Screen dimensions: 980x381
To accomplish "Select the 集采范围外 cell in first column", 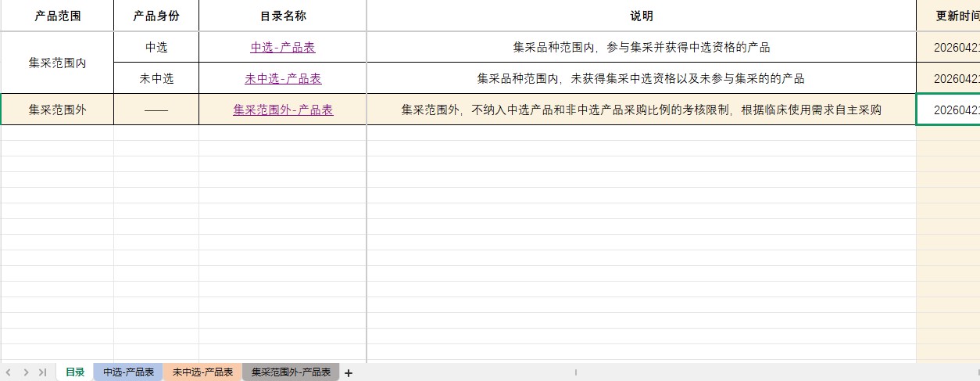I will click(x=57, y=110).
